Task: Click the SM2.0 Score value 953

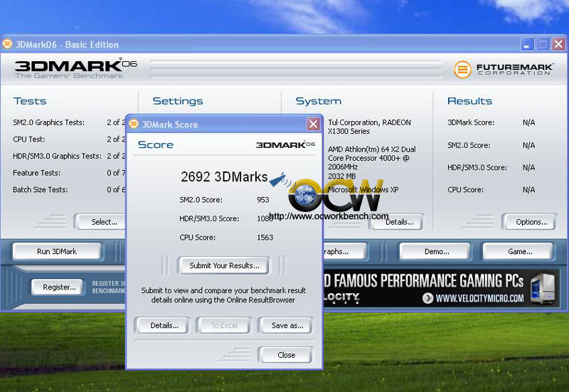Action: click(263, 200)
